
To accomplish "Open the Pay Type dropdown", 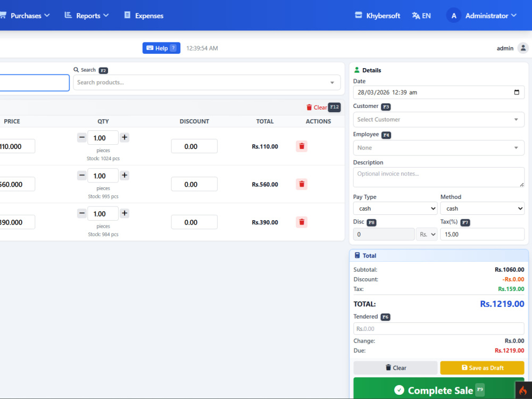I will point(395,209).
